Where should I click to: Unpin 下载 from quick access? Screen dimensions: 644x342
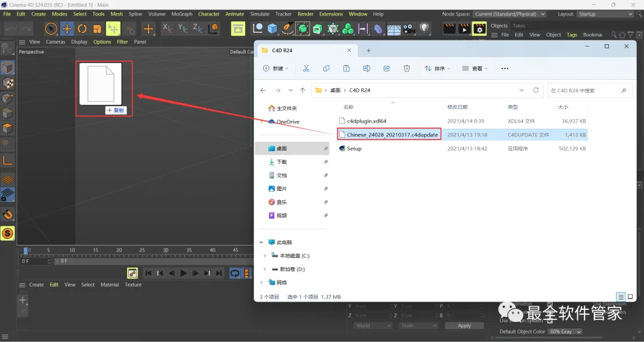pos(326,162)
